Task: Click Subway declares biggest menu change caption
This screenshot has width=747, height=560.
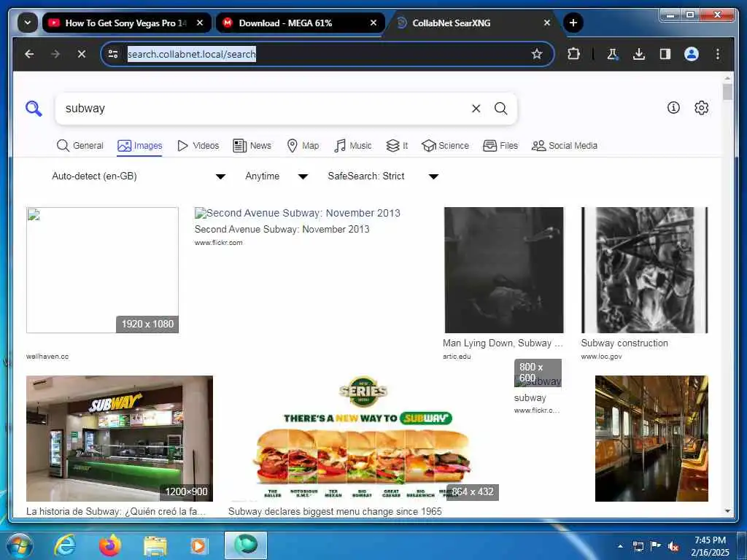Action: tap(335, 511)
